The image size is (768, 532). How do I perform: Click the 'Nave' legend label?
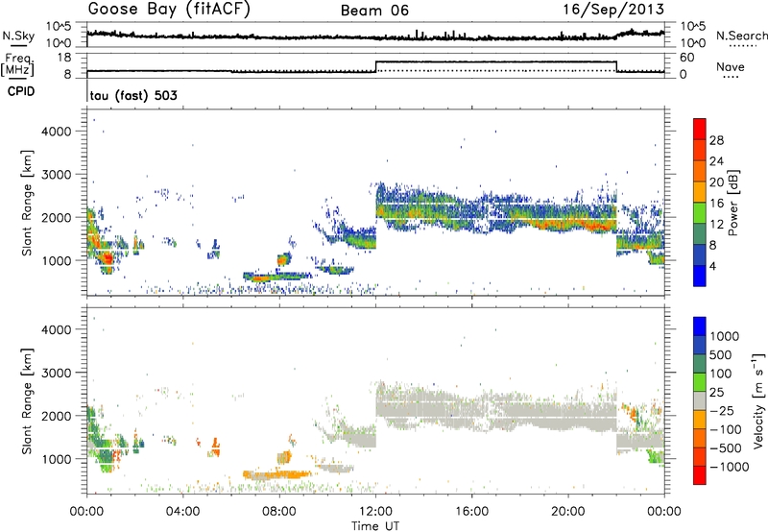coord(731,66)
